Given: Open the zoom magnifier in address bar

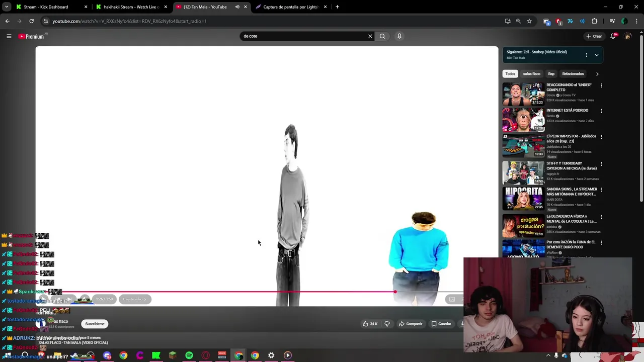Looking at the screenshot, I should (x=518, y=21).
